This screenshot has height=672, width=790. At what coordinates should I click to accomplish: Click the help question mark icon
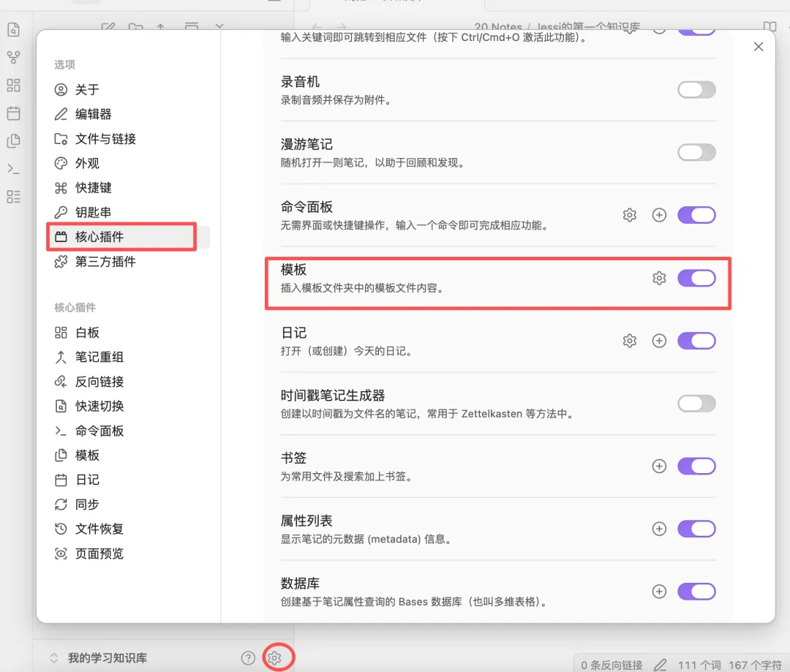248,658
